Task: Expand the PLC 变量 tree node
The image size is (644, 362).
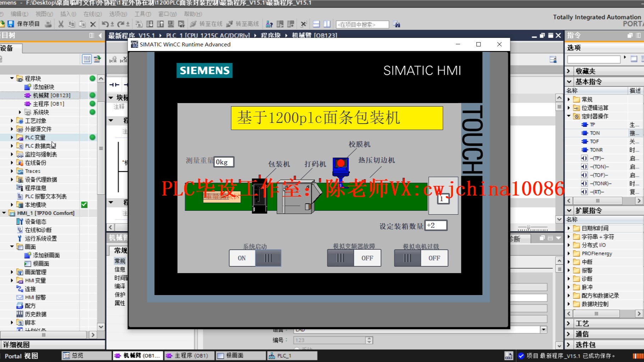Action: [12, 137]
